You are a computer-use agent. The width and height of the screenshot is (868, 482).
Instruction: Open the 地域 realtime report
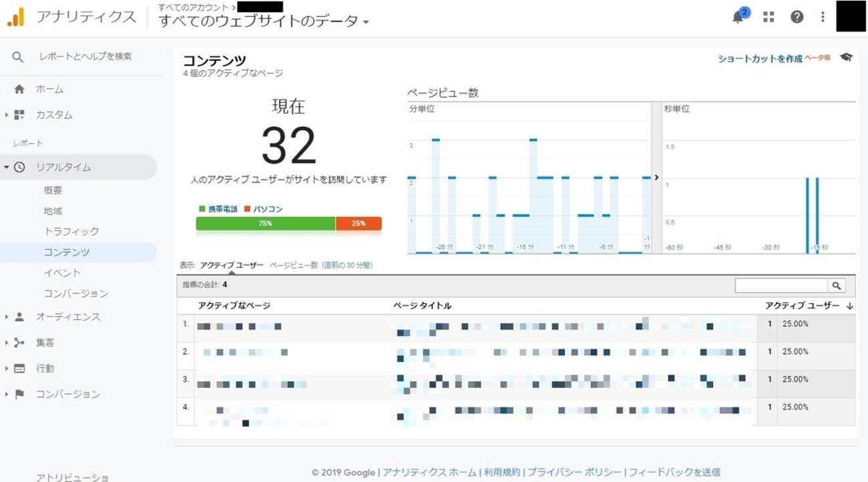pyautogui.click(x=53, y=211)
